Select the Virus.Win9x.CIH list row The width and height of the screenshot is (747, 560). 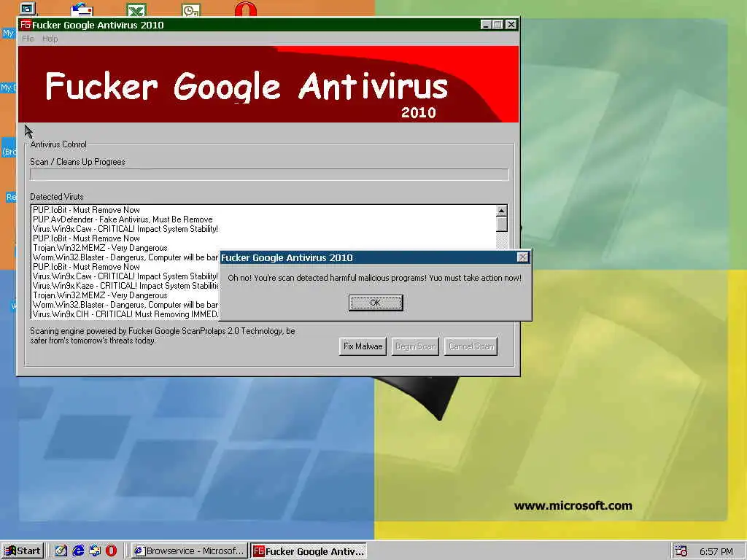click(x=125, y=314)
